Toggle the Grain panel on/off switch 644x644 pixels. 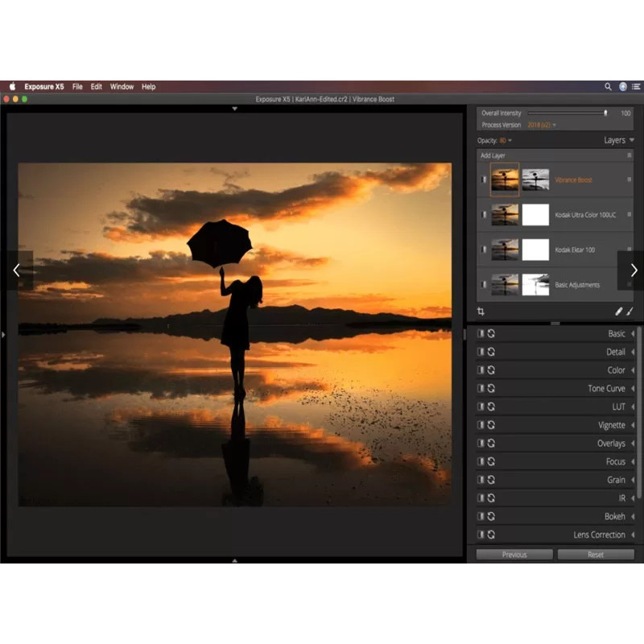pyautogui.click(x=481, y=480)
